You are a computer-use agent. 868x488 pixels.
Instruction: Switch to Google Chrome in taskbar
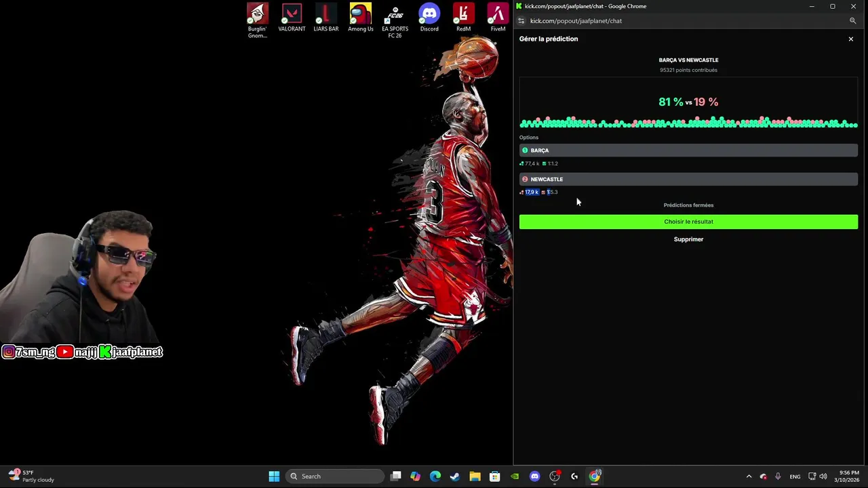594,476
